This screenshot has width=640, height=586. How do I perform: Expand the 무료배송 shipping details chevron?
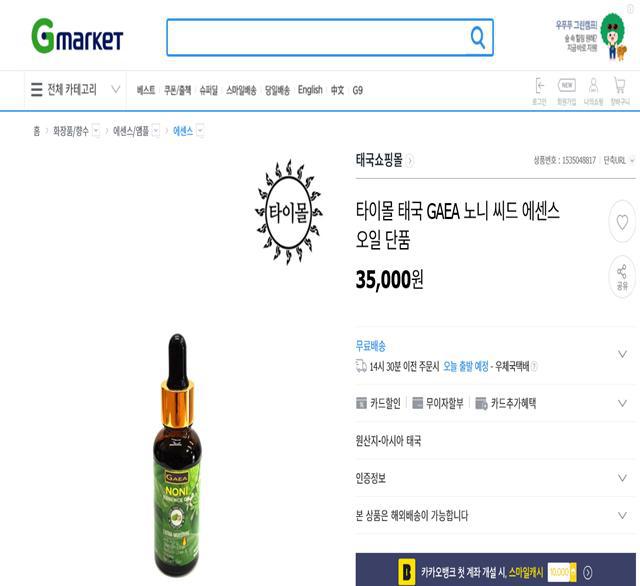[x=622, y=354]
